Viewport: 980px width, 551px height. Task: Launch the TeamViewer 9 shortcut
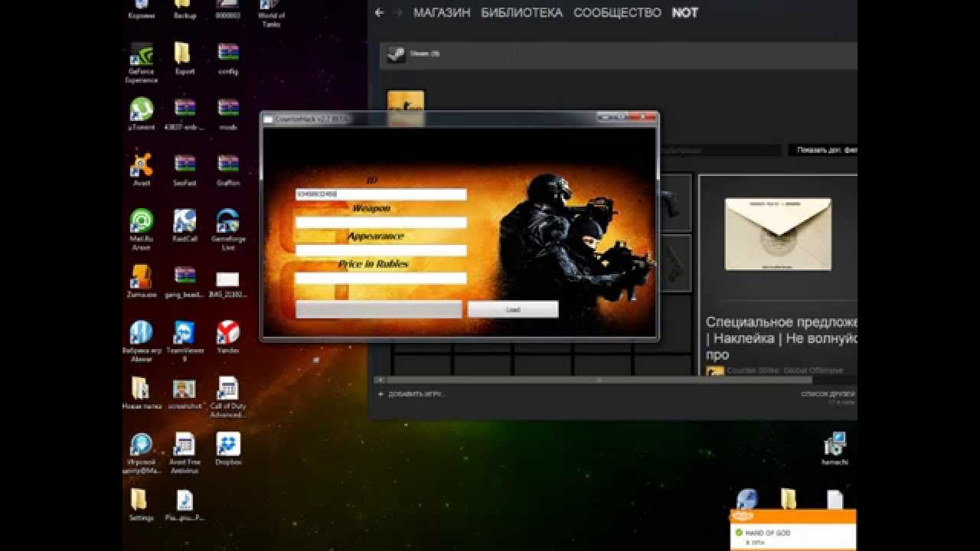click(185, 341)
